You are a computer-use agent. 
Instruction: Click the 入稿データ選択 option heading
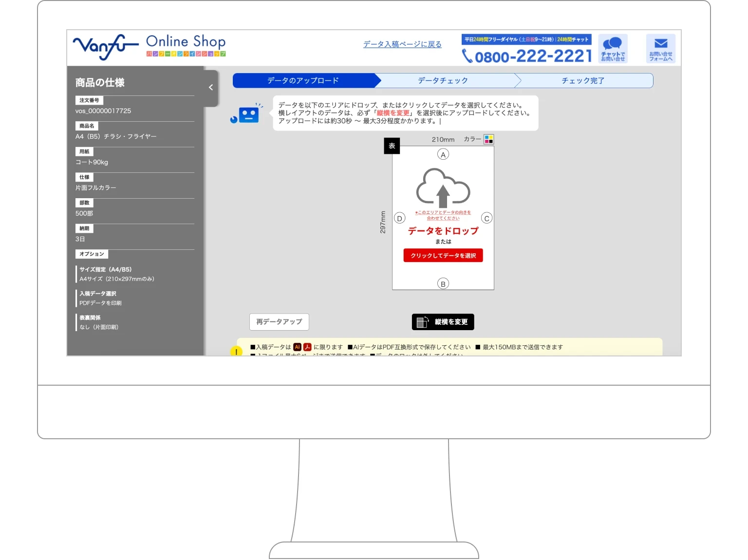98,294
